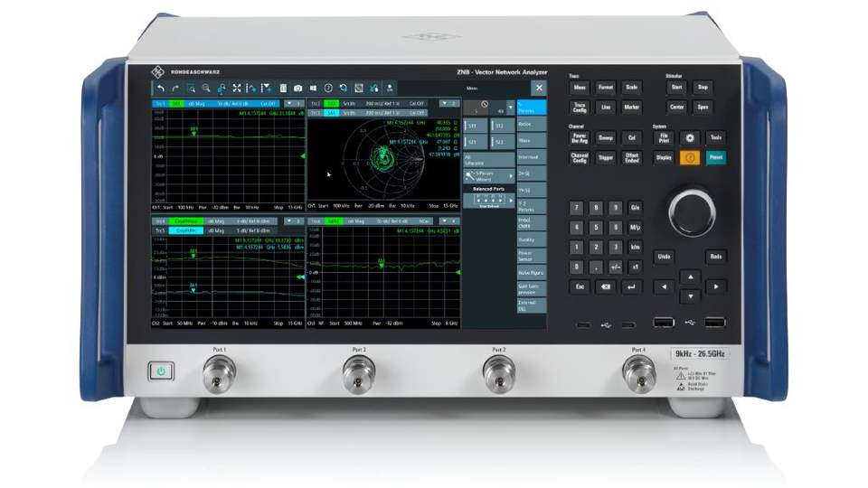Select the S11 parameter button

coord(475,127)
